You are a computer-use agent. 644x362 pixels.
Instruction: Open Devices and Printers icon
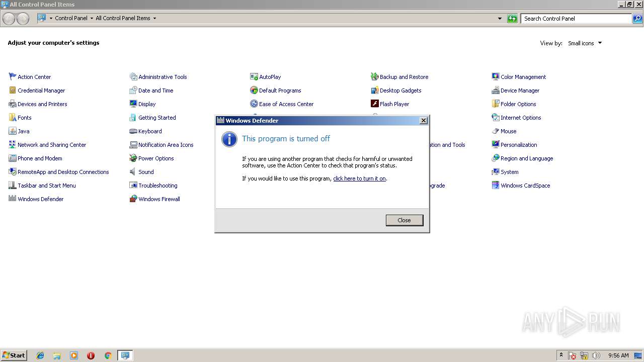pos(13,104)
